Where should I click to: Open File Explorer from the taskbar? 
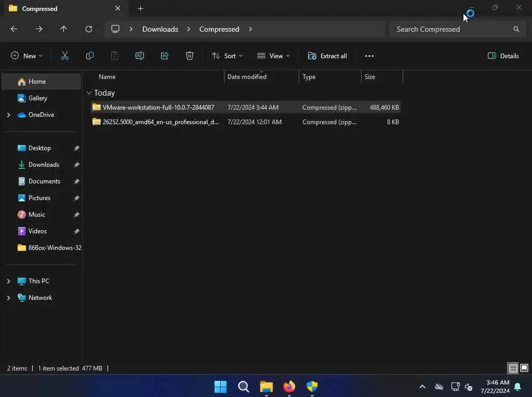point(267,387)
